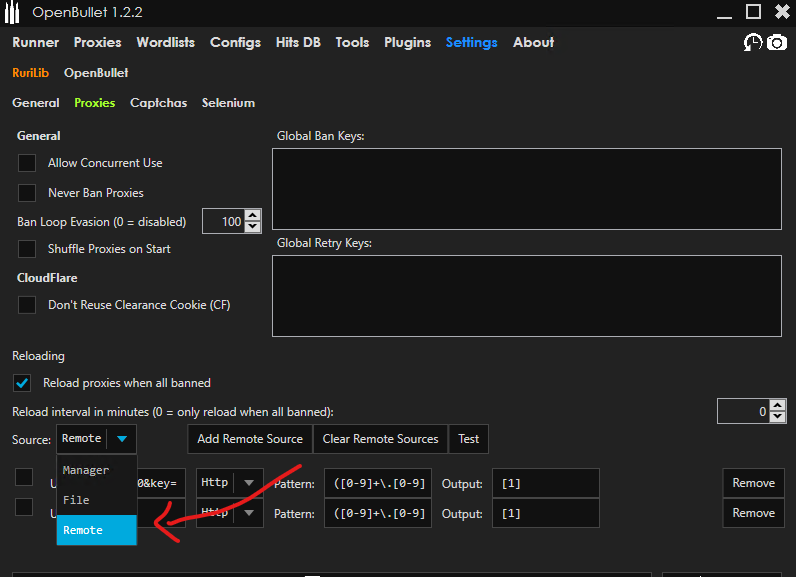Take a screenshot with camera icon

pyautogui.click(x=777, y=43)
